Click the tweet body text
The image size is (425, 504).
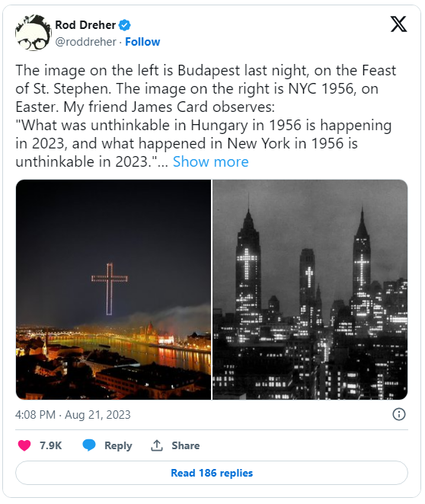pos(206,116)
